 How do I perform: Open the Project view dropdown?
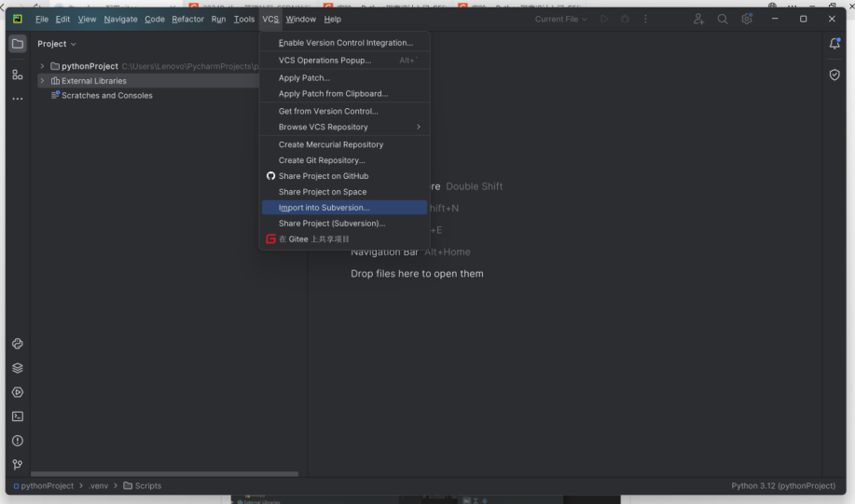(x=56, y=44)
